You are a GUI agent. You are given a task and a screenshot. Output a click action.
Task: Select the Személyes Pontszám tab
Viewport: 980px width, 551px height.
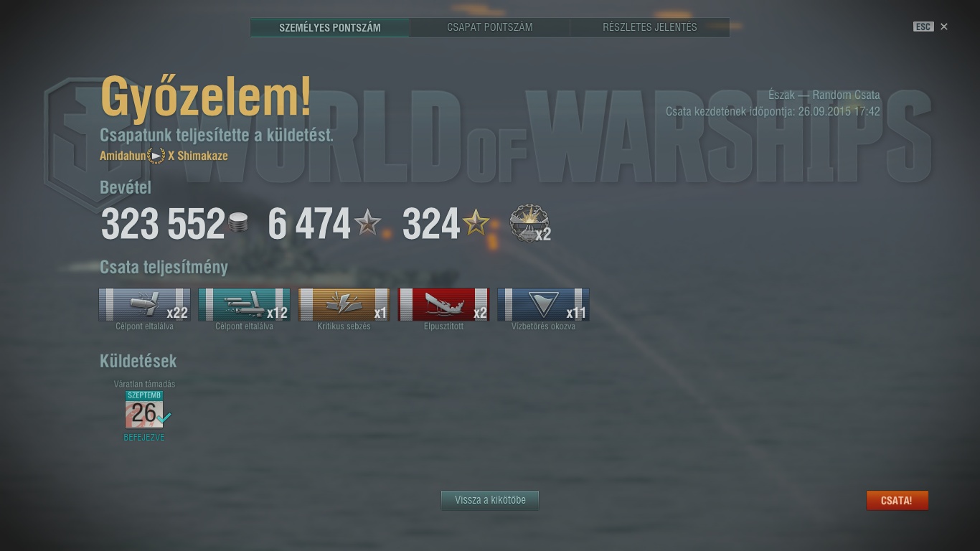tap(330, 27)
